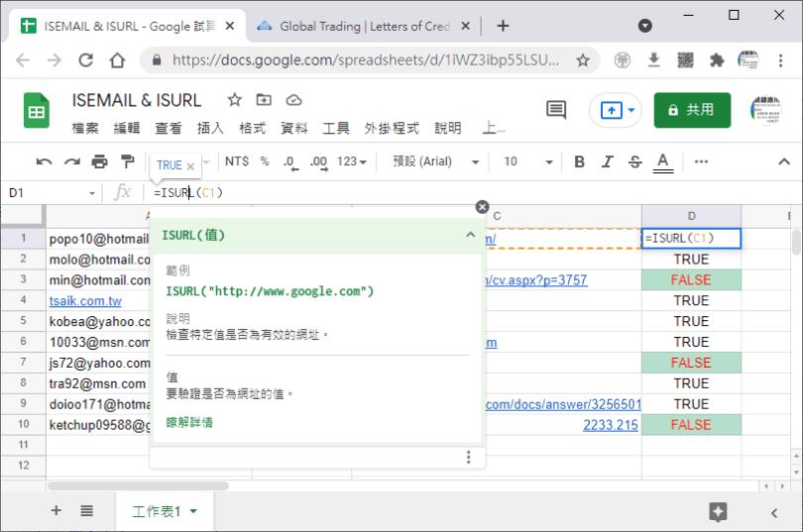The height and width of the screenshot is (532, 803).
Task: Select the FALSE cell in row 7
Action: point(691,363)
